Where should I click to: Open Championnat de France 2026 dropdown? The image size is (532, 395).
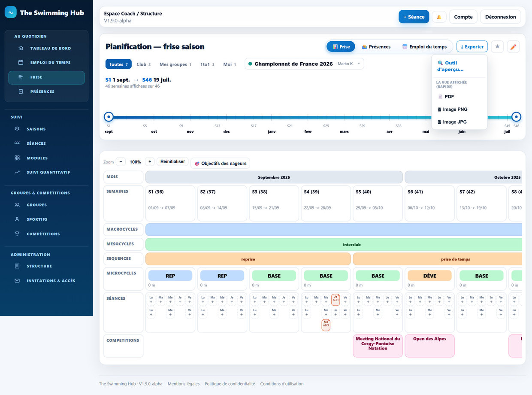(x=304, y=64)
